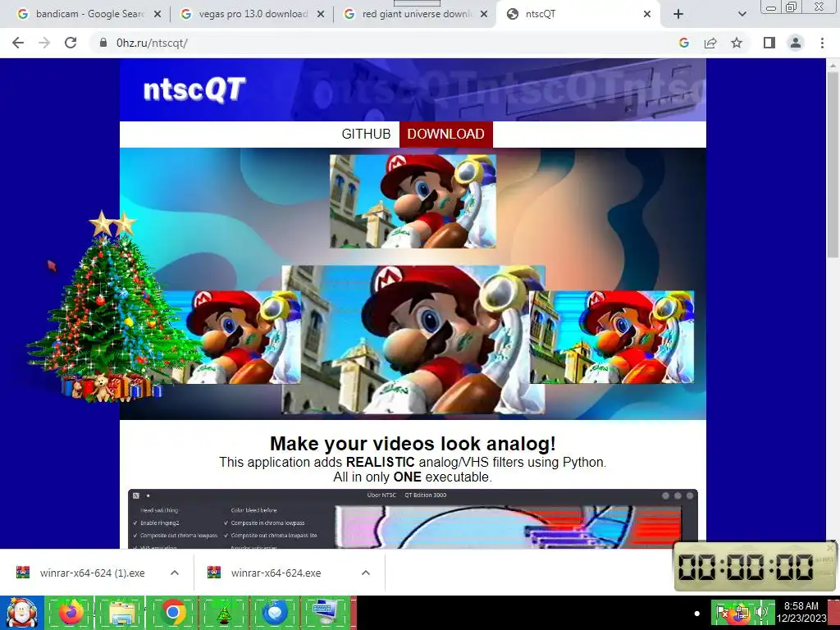Open the Chrome three-dot menu
Screen dimensions: 840x630
[822, 43]
